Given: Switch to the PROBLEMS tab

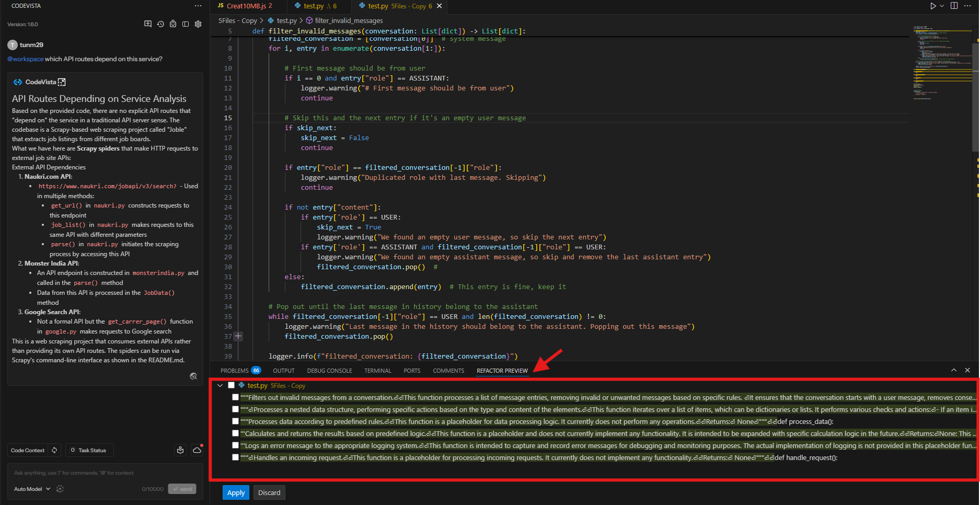Looking at the screenshot, I should pyautogui.click(x=240, y=371).
